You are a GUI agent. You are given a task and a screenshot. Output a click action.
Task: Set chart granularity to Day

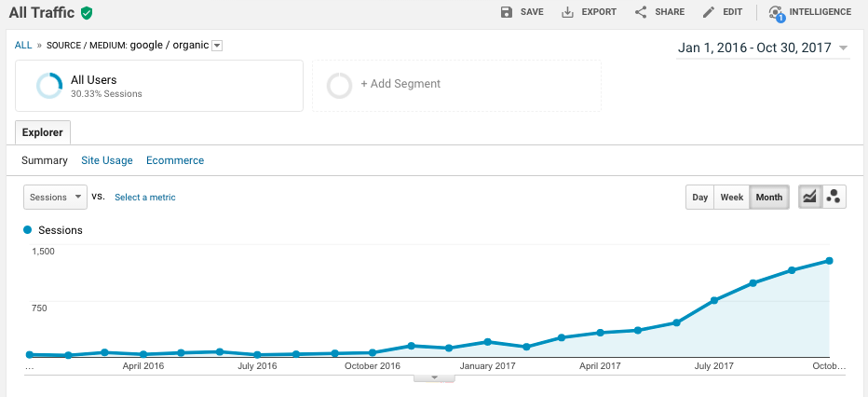(699, 198)
